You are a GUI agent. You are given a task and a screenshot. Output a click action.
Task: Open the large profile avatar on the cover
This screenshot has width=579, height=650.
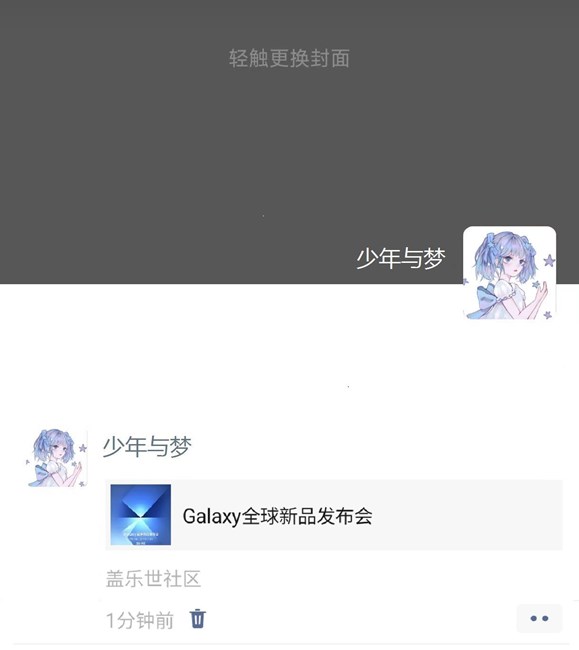click(x=509, y=273)
